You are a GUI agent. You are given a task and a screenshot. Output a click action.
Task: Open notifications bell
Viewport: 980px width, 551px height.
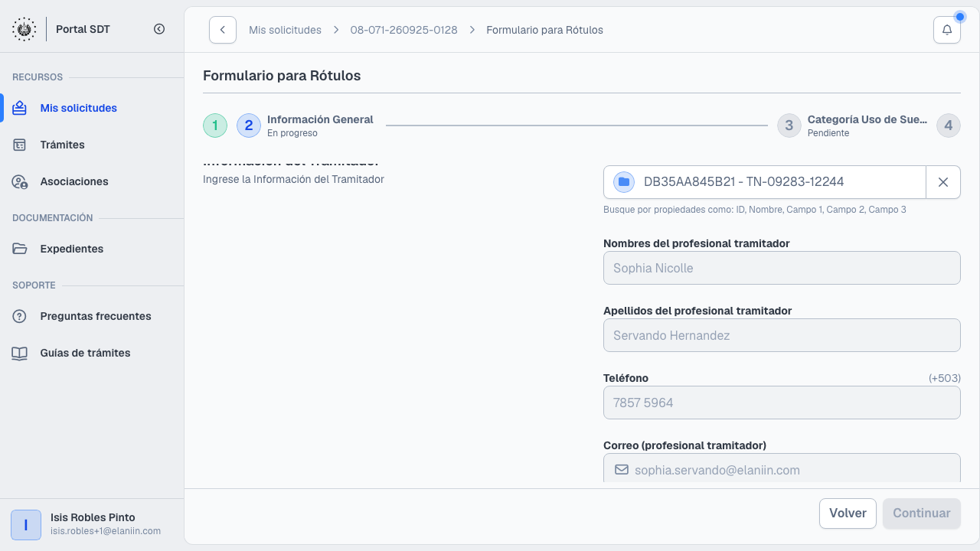click(947, 30)
